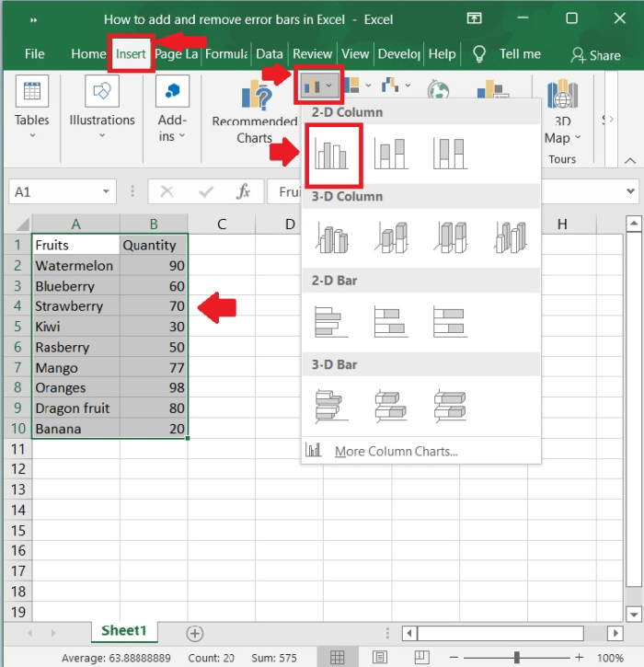The width and height of the screenshot is (644, 667).
Task: Open the File tab
Action: point(34,54)
